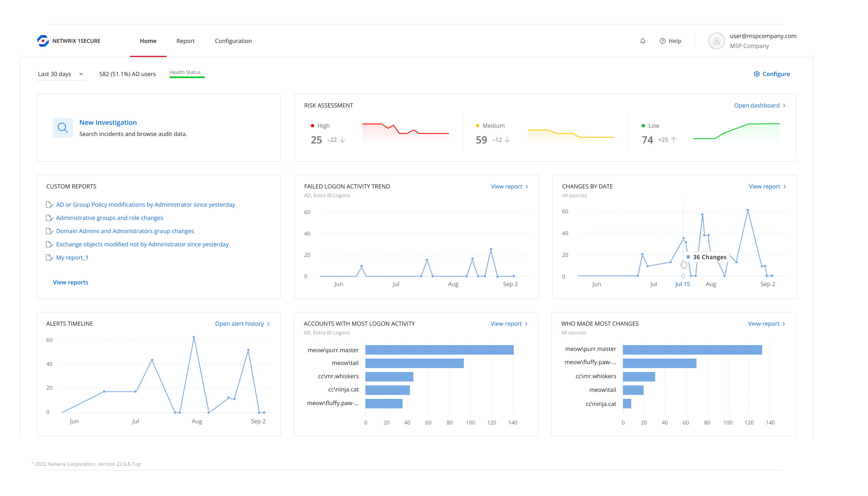Click the notification bell icon
The height and width of the screenshot is (496, 868).
pos(642,41)
